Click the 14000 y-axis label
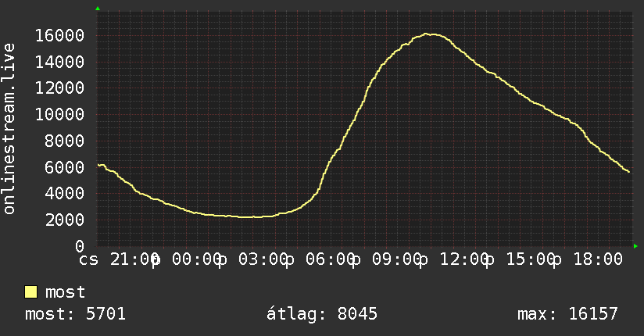Image resolution: width=644 pixels, height=336 pixels. click(x=59, y=62)
